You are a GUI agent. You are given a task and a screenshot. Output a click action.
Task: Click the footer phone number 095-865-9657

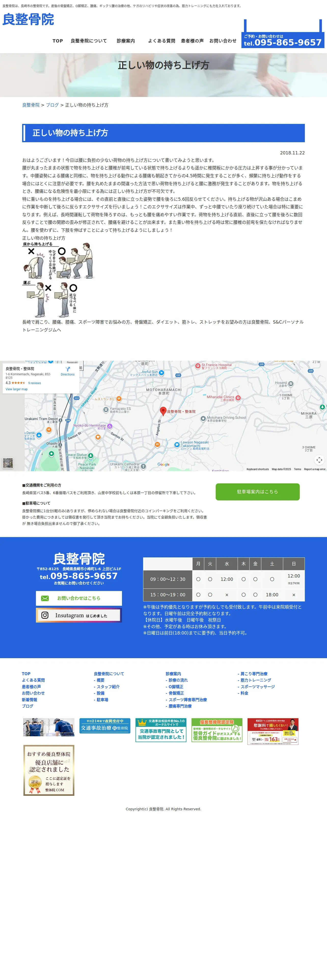84,576
